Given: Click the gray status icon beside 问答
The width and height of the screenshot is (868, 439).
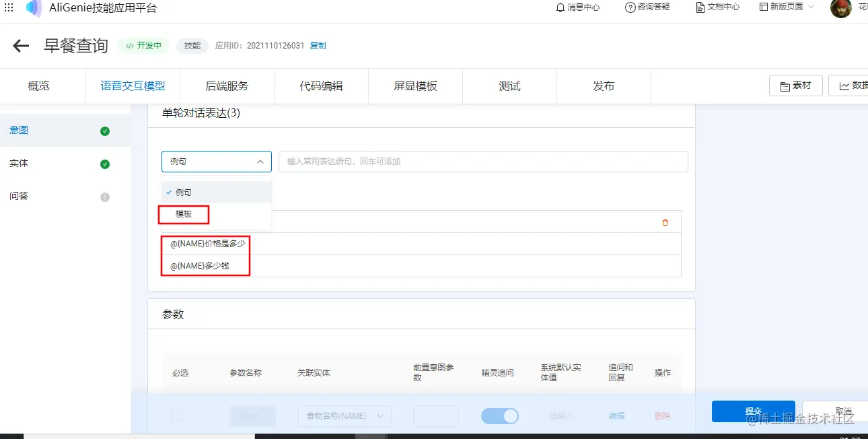Looking at the screenshot, I should tap(105, 197).
